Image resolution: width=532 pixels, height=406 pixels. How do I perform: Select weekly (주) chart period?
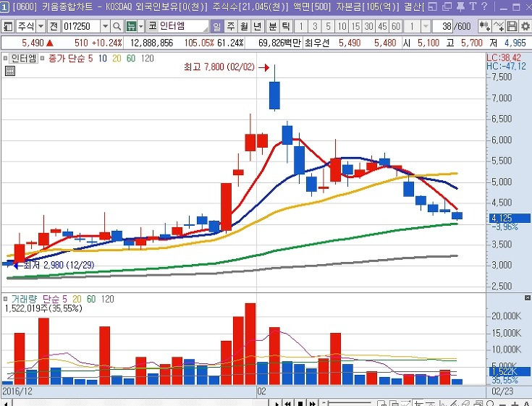[231, 26]
